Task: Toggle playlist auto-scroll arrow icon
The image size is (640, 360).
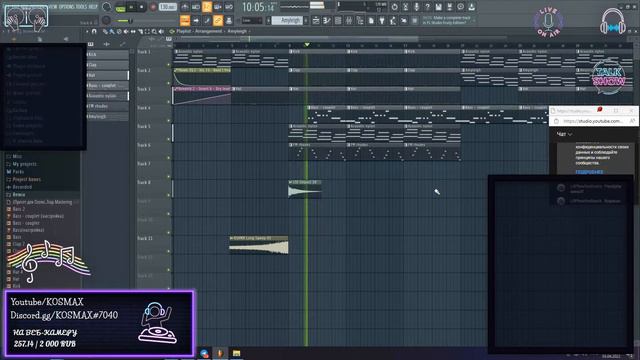Action: click(x=196, y=20)
